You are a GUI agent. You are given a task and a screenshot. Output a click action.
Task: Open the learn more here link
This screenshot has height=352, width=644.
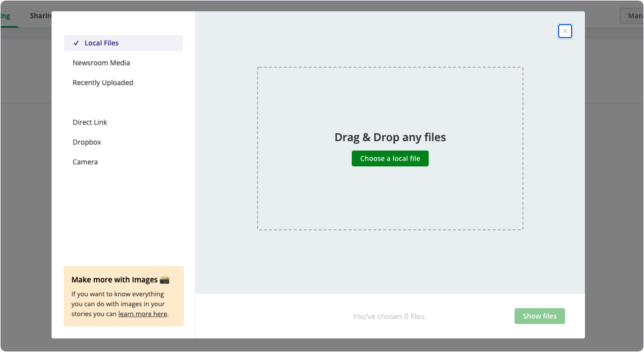click(143, 314)
